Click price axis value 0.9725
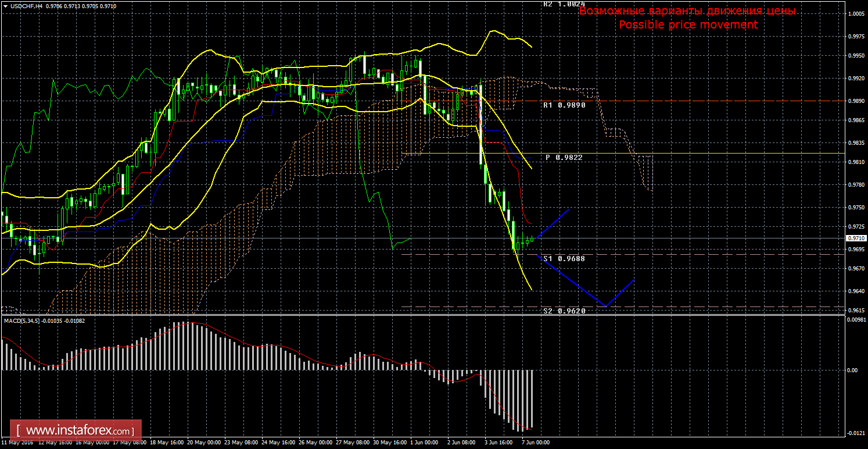The width and height of the screenshot is (868, 449). pyautogui.click(x=855, y=226)
